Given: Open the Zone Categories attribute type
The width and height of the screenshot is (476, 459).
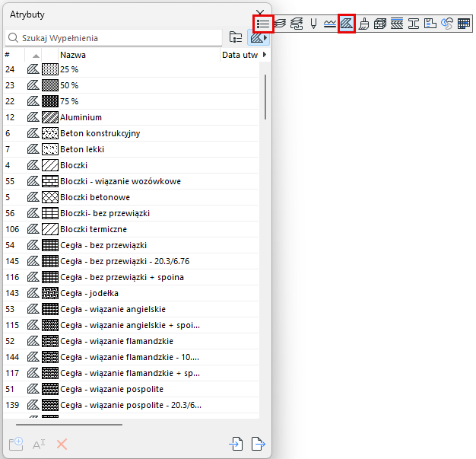Looking at the screenshot, I should pyautogui.click(x=430, y=24).
